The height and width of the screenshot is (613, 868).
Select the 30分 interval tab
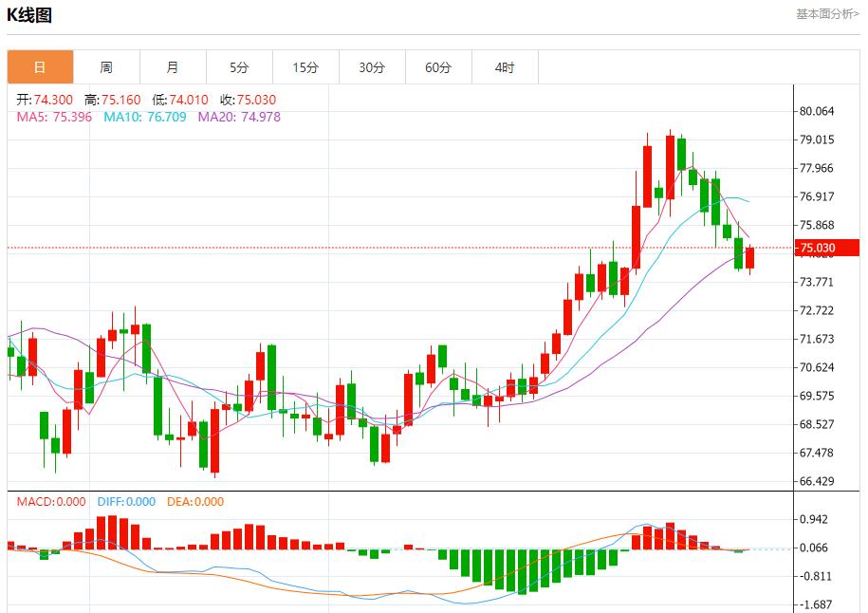click(372, 67)
